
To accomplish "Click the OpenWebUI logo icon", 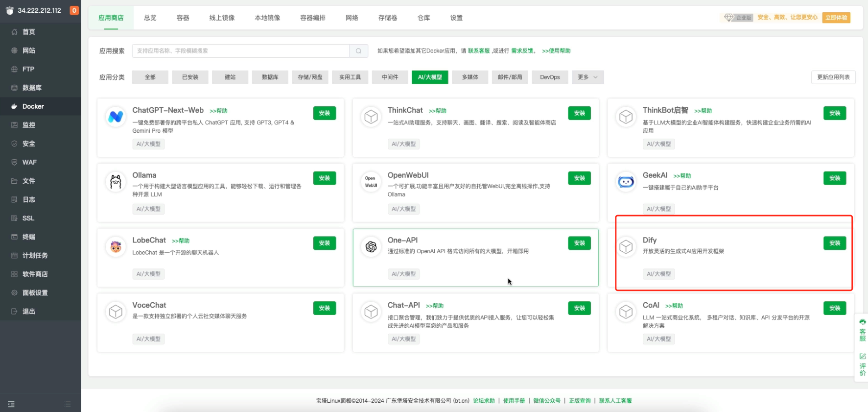I will 371,182.
